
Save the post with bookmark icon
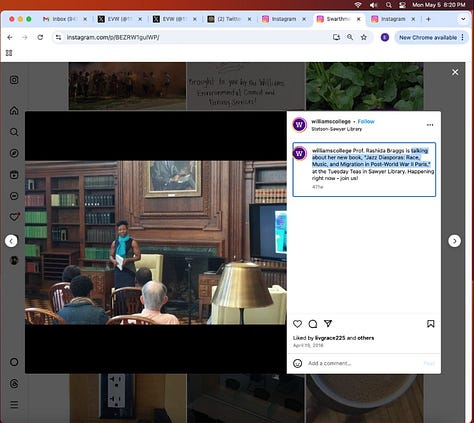tap(431, 324)
